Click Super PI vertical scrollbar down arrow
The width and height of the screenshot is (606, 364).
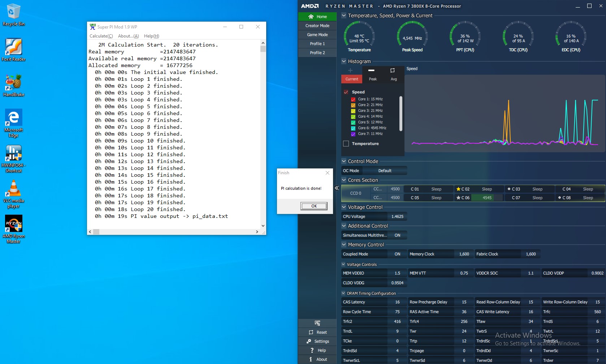coord(263,226)
